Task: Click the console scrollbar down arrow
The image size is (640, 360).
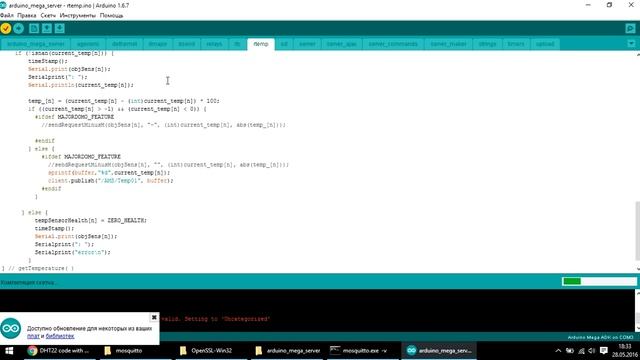Action: pyautogui.click(x=637, y=328)
